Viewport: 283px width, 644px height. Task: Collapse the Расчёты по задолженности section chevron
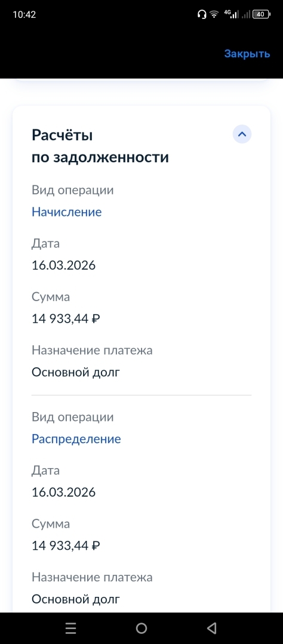(x=242, y=134)
